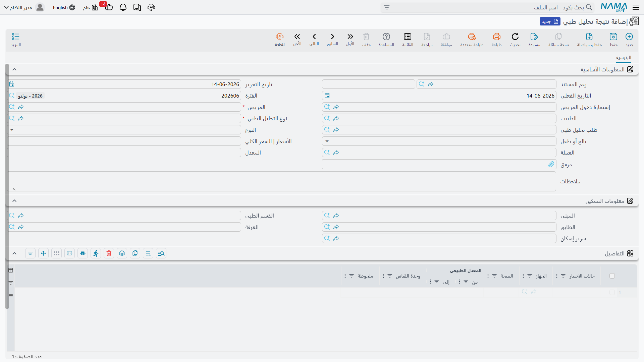Open lookup search for الغرفة field

pyautogui.click(x=12, y=227)
